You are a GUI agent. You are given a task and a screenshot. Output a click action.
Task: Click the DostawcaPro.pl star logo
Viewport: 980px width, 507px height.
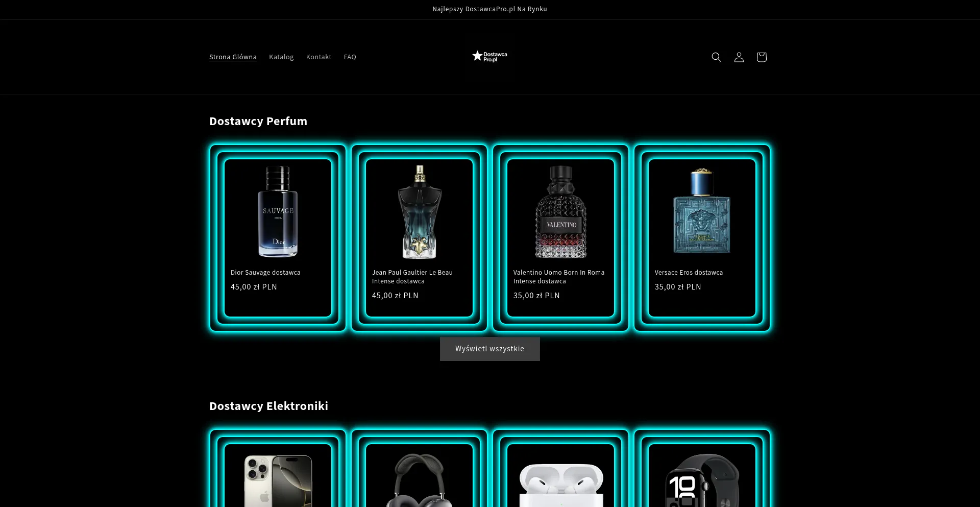pos(489,57)
